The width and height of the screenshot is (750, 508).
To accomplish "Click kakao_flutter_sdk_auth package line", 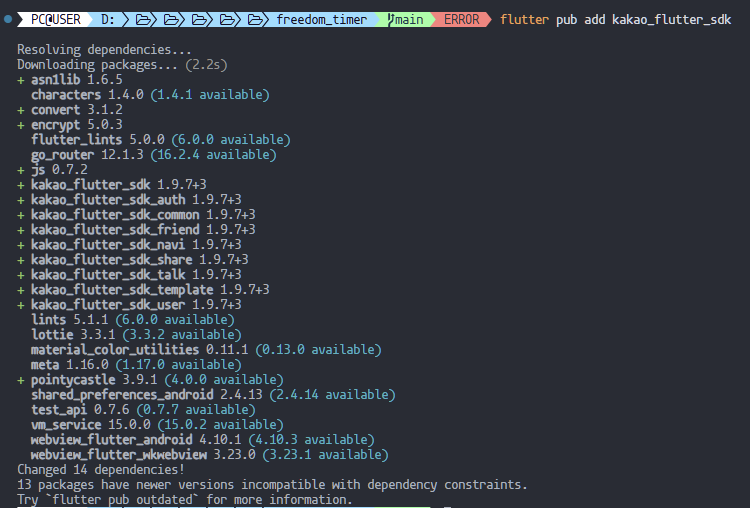I will click(x=129, y=199).
